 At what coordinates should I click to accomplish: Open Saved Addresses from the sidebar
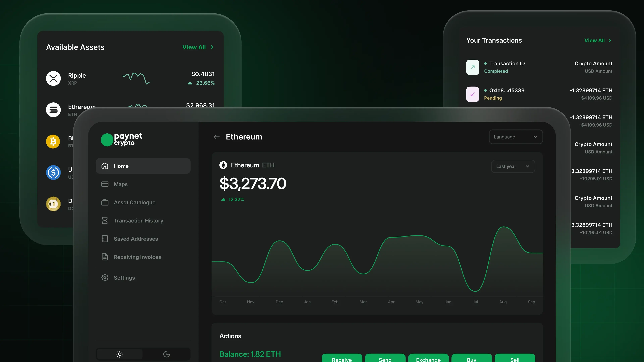click(143, 239)
